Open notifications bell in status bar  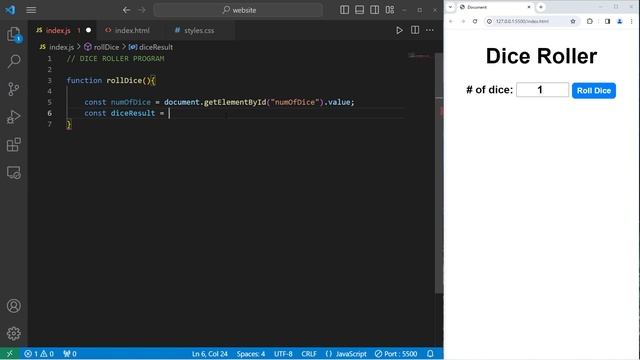(x=430, y=354)
